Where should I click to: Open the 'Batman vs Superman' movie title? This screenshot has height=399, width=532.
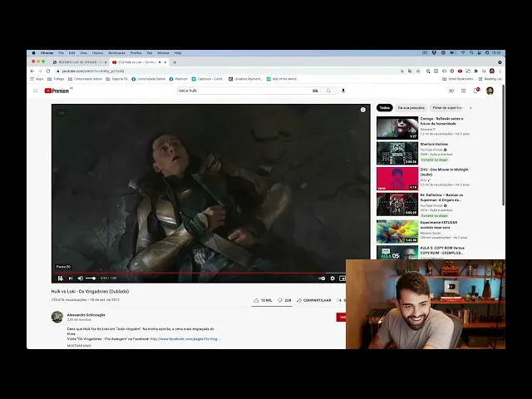pos(441,198)
